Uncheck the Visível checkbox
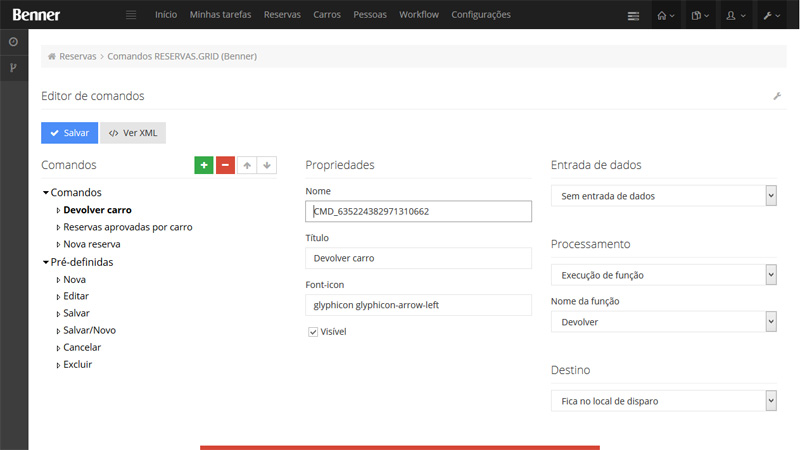The image size is (800, 450). click(x=314, y=331)
